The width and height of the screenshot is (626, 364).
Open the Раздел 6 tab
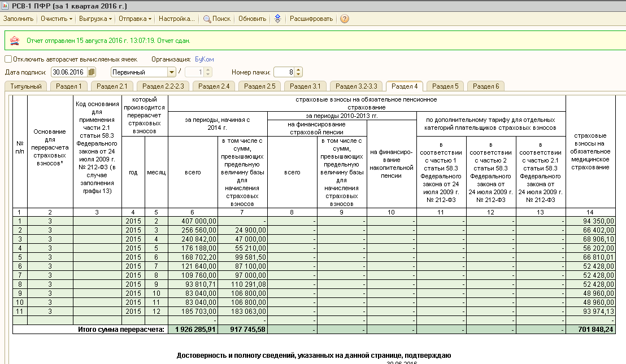coord(486,86)
